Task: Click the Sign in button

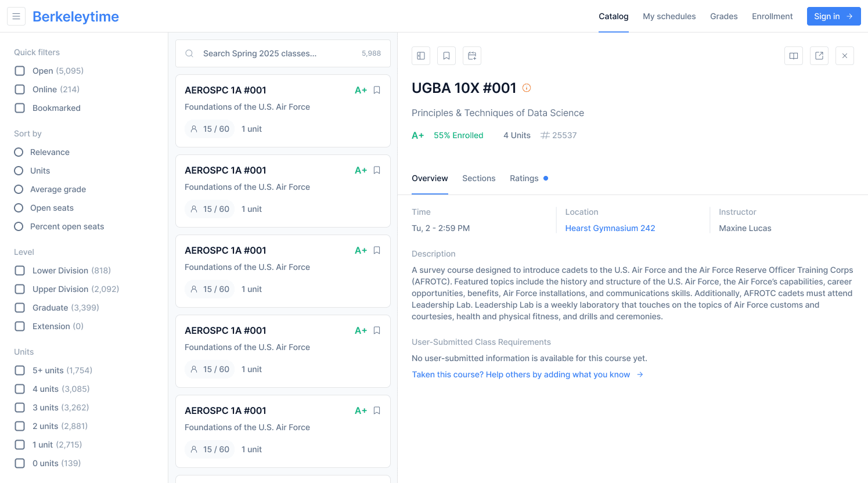Action: (834, 16)
